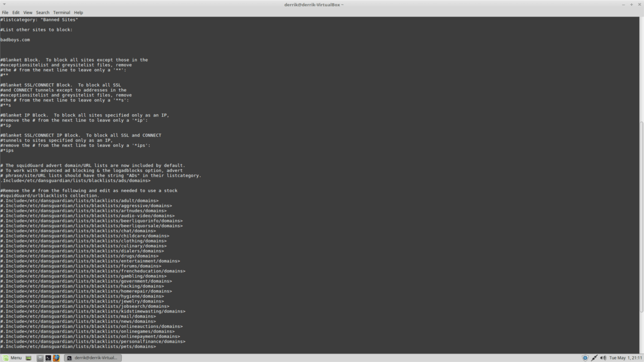Click the blacklists/hacking/domains Include line

82,286
